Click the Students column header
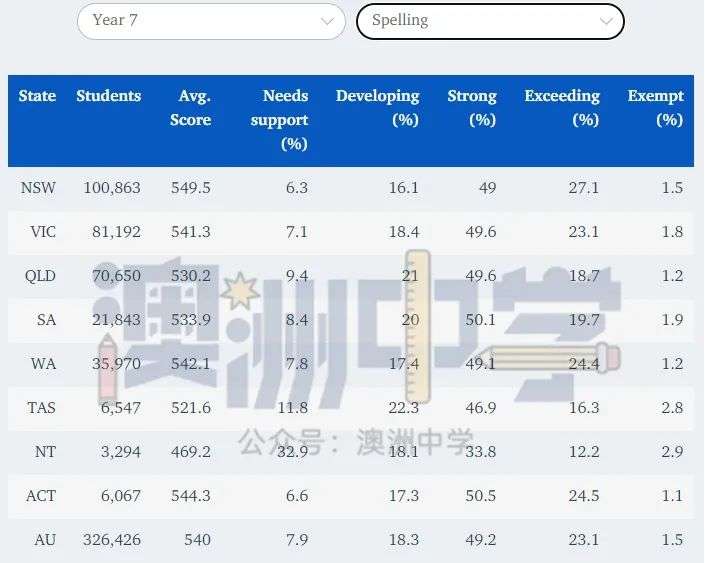705x563 pixels. tap(108, 97)
